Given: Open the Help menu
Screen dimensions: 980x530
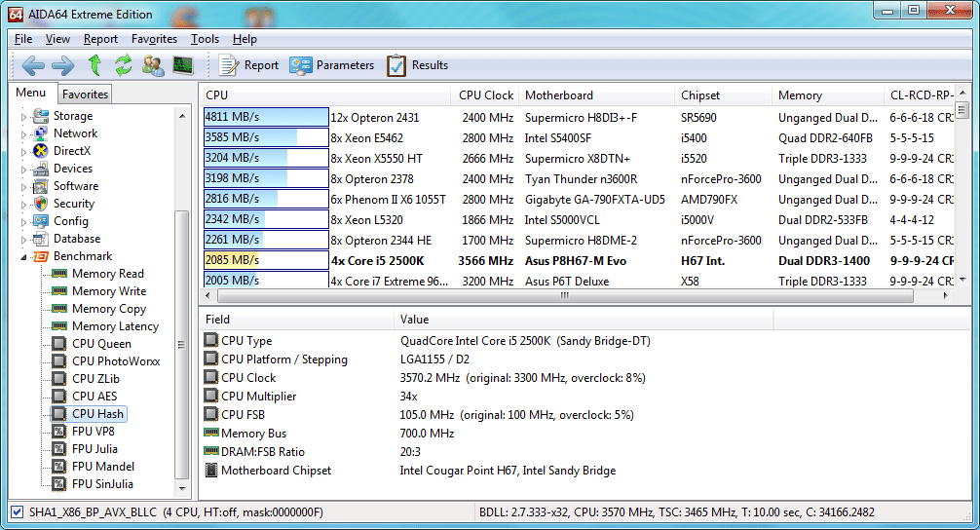Looking at the screenshot, I should pos(245,39).
